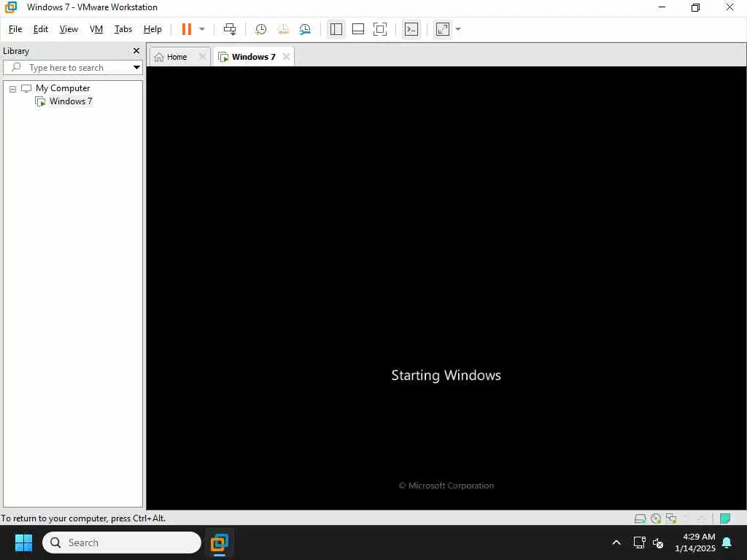Click VMware Workstation taskbar icon
This screenshot has height=560, width=747.
coord(220,542)
